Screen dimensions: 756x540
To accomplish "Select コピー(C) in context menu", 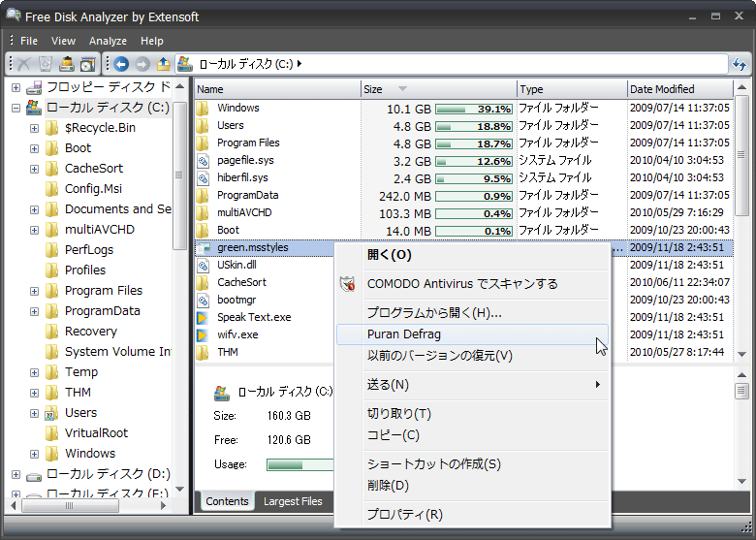I will pyautogui.click(x=473, y=435).
